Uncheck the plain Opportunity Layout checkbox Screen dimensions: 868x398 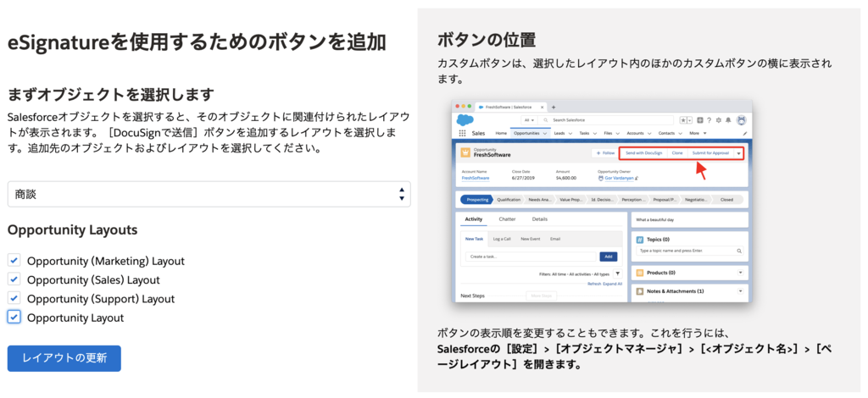pyautogui.click(x=14, y=318)
